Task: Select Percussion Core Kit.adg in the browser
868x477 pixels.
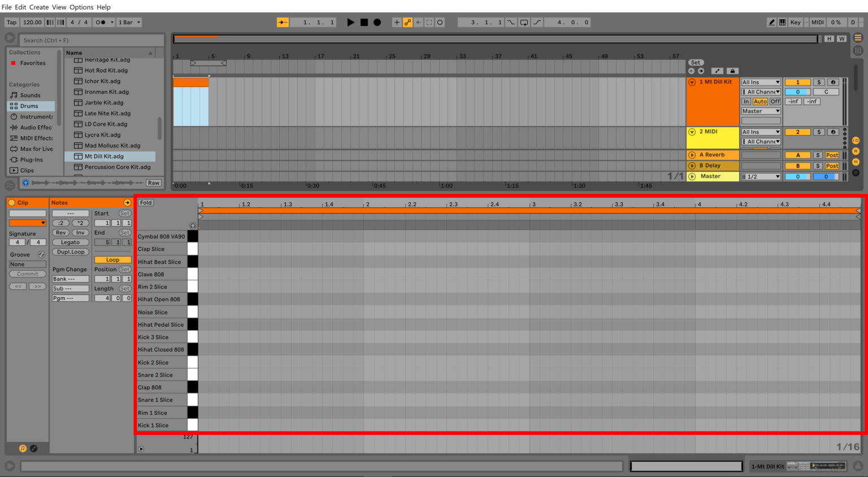Action: pyautogui.click(x=116, y=167)
